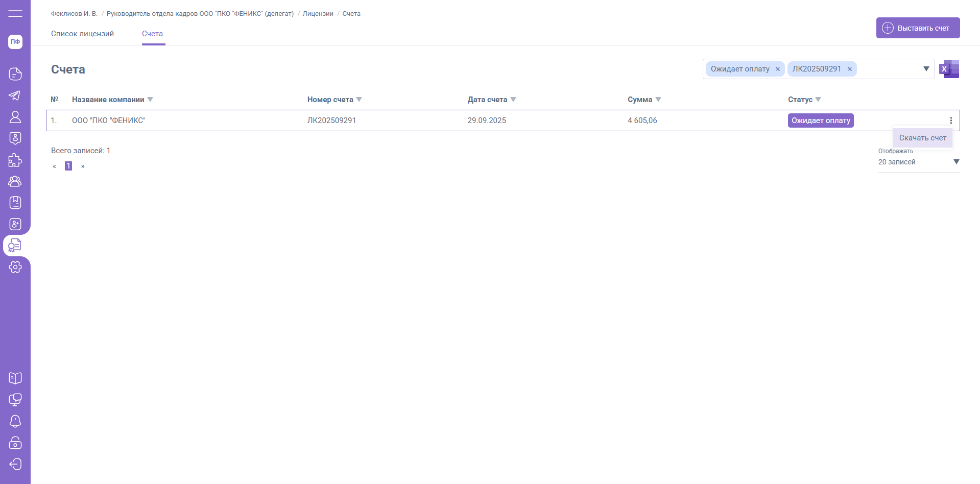Click the padlock icon in sidebar
Viewport: 980px width, 484px height.
[15, 442]
